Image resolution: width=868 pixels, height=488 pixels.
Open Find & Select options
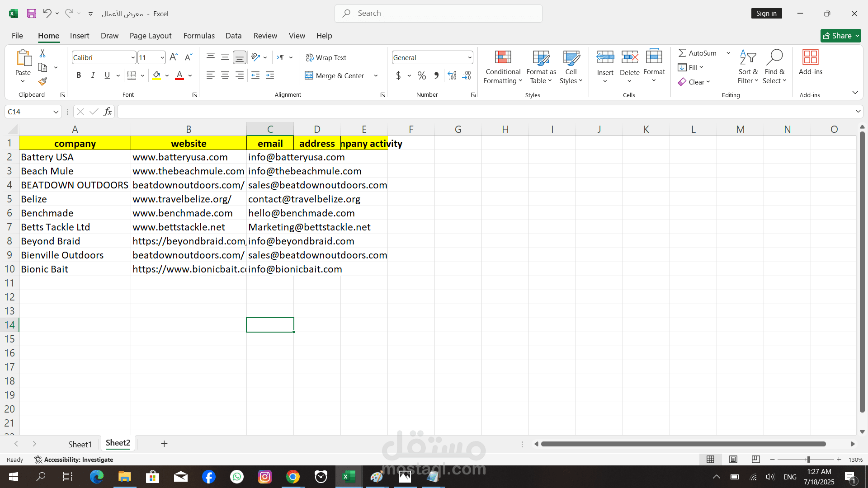pyautogui.click(x=775, y=67)
